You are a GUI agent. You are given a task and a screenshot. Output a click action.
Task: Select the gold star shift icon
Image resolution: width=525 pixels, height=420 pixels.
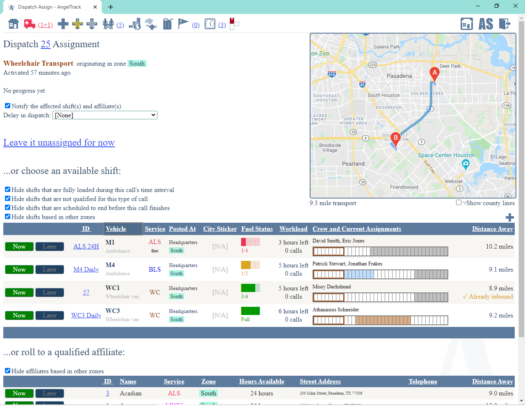tap(77, 24)
